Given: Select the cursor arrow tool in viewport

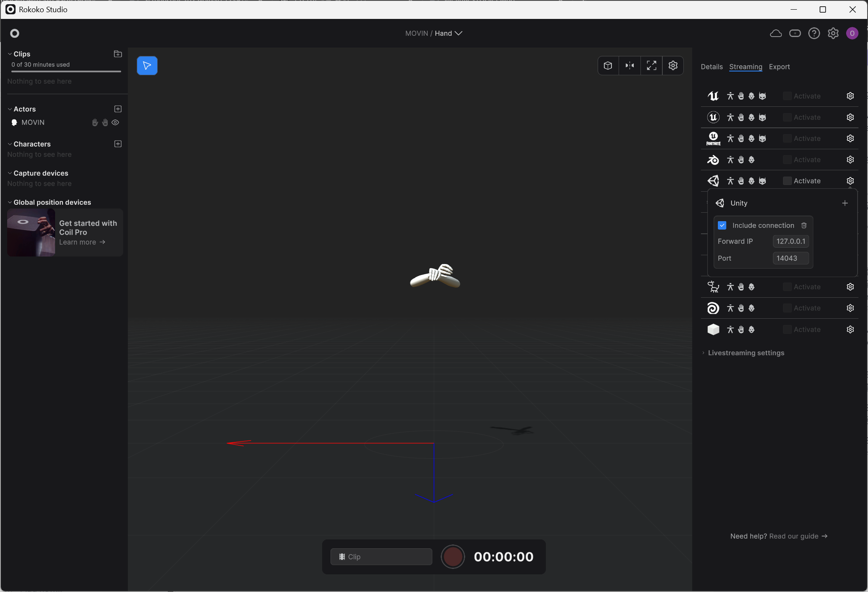Looking at the screenshot, I should pyautogui.click(x=147, y=66).
